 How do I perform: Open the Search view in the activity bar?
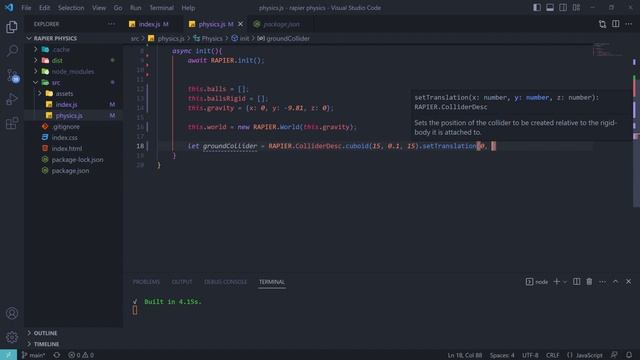[12, 51]
